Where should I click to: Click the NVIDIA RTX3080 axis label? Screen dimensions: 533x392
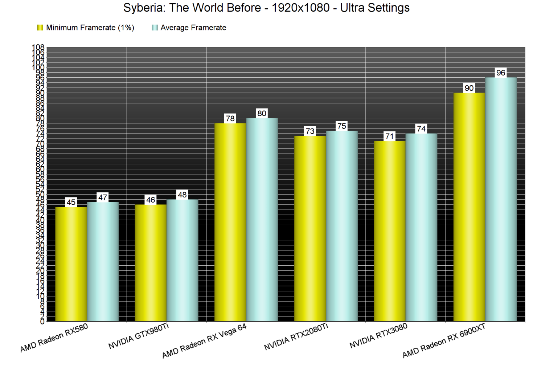pos(378,336)
